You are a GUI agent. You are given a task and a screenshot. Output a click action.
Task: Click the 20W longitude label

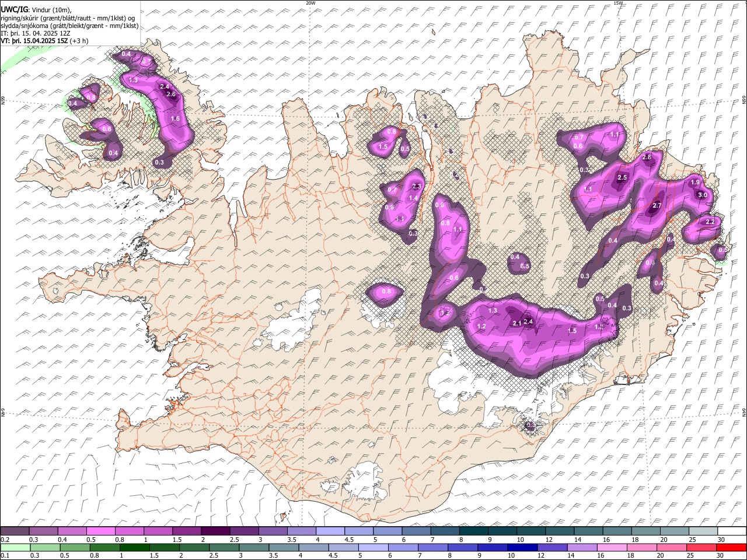(x=310, y=3)
